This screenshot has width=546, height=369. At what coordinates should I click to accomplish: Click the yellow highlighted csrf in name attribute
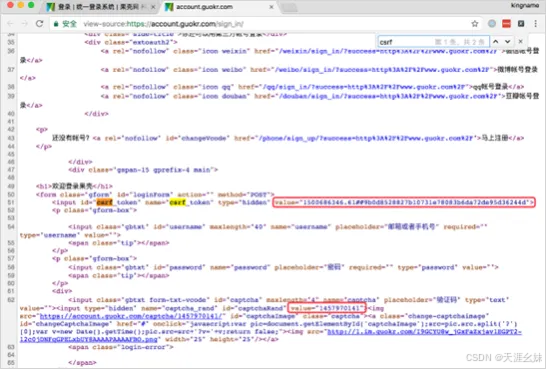coord(178,202)
